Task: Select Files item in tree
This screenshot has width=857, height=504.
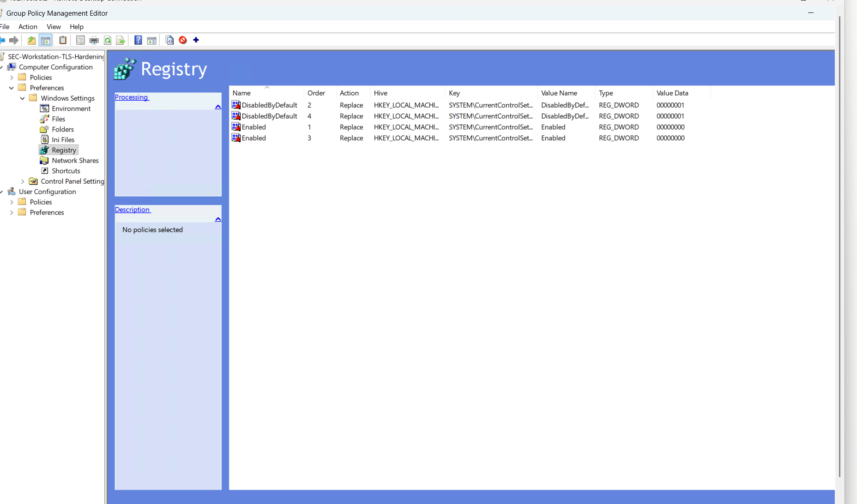Action: (x=58, y=119)
